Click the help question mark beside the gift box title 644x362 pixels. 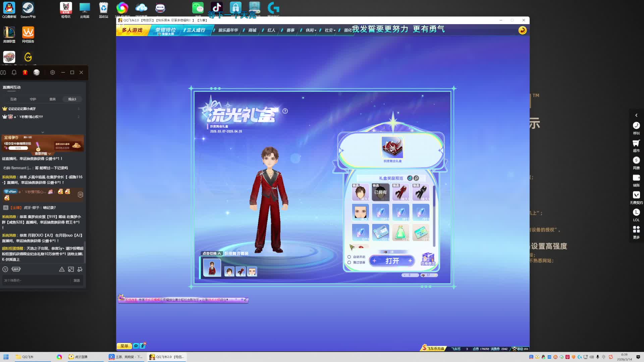(285, 111)
